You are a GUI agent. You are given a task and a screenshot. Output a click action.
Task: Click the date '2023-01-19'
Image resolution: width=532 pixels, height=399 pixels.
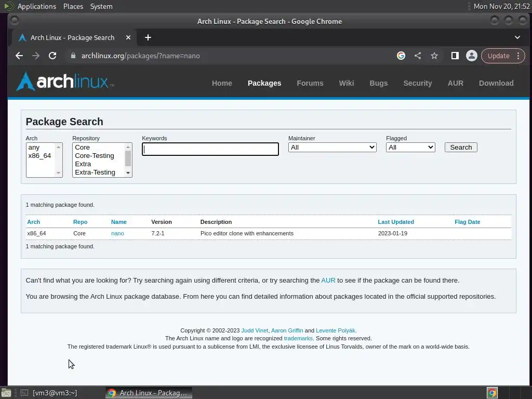point(393,233)
